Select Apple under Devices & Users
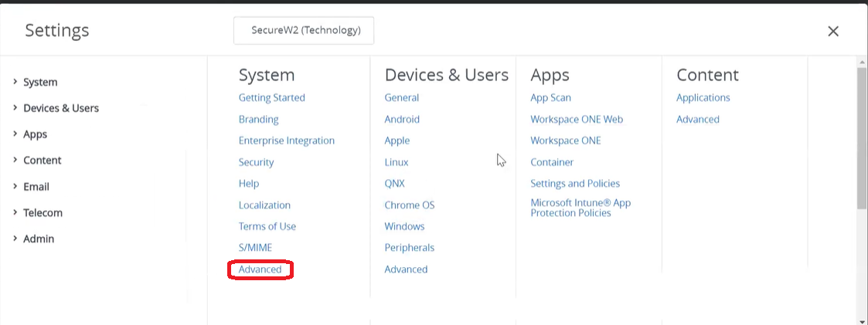The image size is (868, 325). [397, 140]
